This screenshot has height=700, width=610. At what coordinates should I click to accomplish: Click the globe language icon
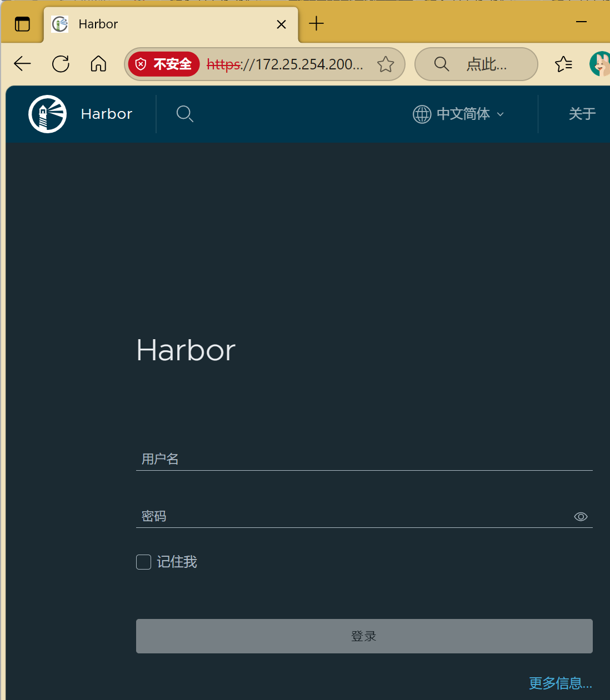click(x=422, y=114)
